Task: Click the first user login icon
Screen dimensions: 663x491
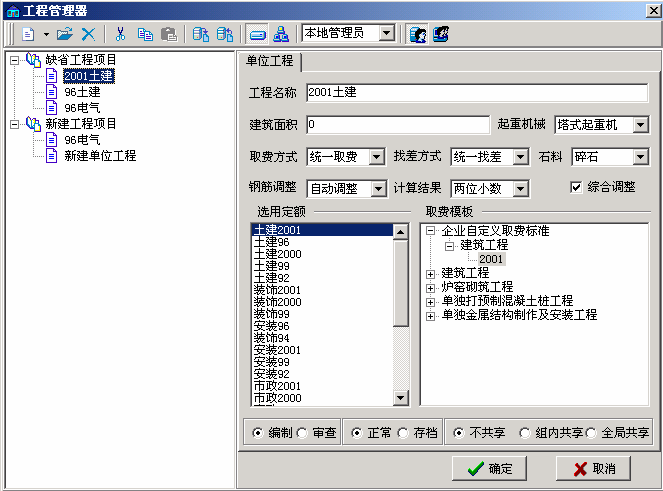Action: coord(418,34)
